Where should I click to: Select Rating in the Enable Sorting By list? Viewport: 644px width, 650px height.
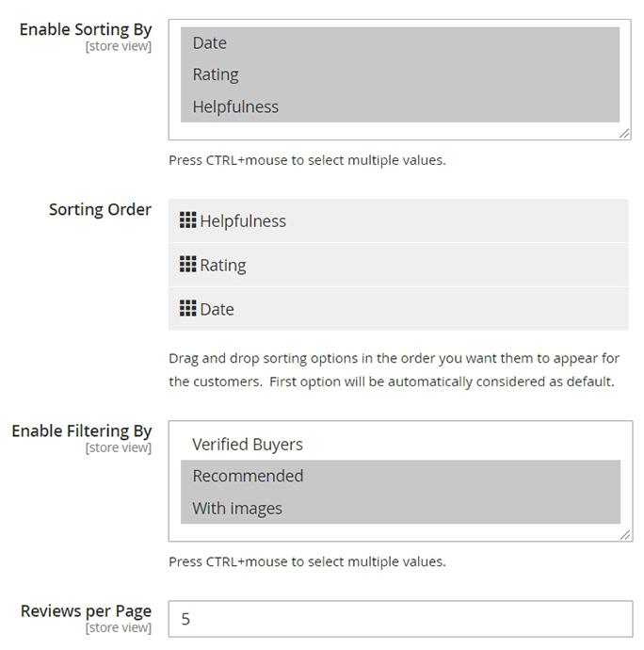(x=400, y=74)
